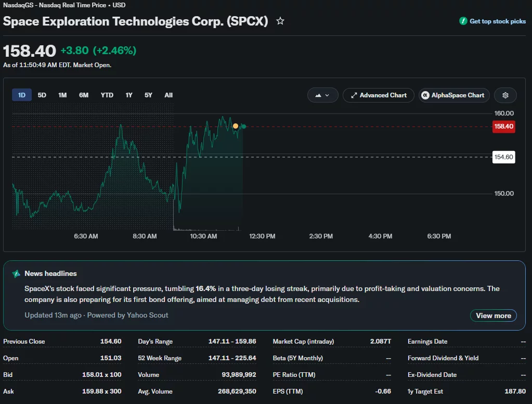This screenshot has width=532, height=404.
Task: Click the Previous Close label
Action: pos(24,342)
